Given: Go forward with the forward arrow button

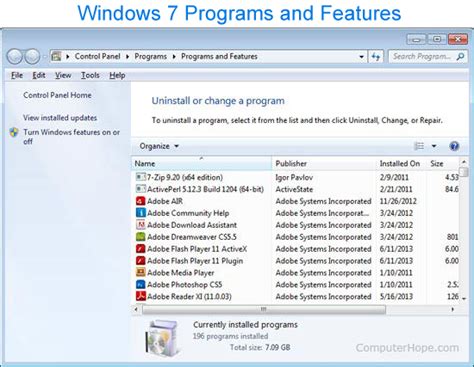Looking at the screenshot, I should [x=32, y=56].
